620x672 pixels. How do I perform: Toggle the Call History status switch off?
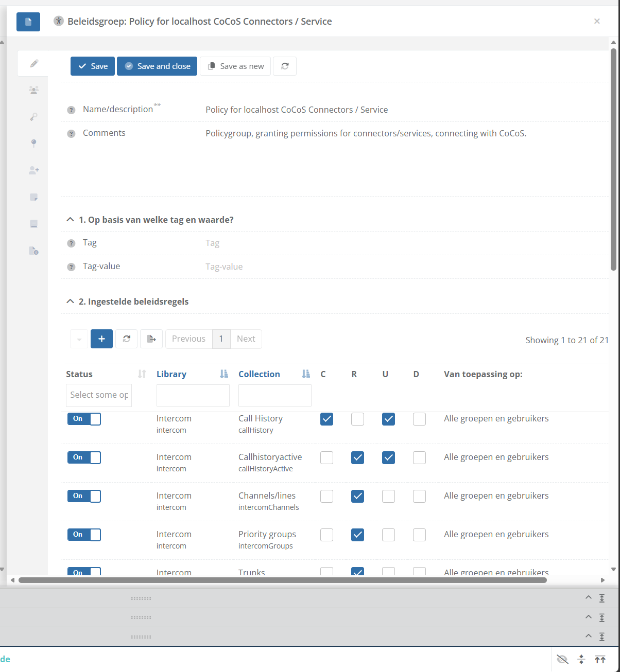[x=84, y=419]
